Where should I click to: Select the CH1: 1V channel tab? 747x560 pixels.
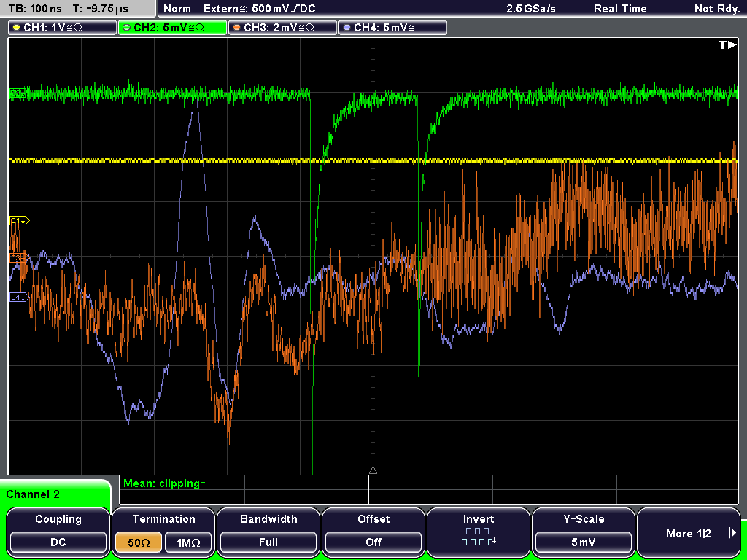coord(63,28)
